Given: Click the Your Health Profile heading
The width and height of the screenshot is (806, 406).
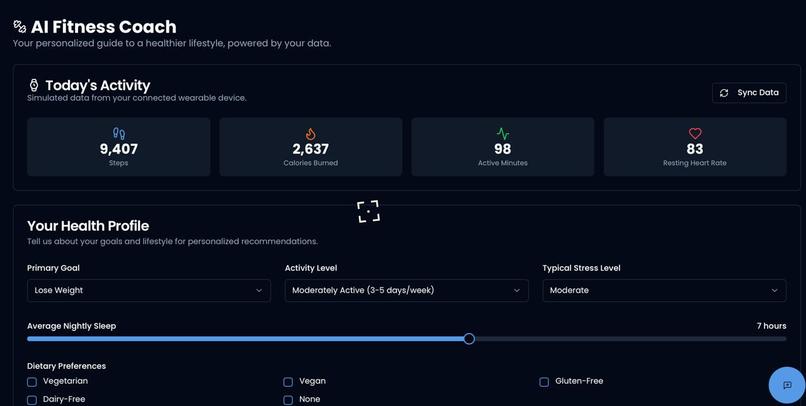Looking at the screenshot, I should point(88,226).
